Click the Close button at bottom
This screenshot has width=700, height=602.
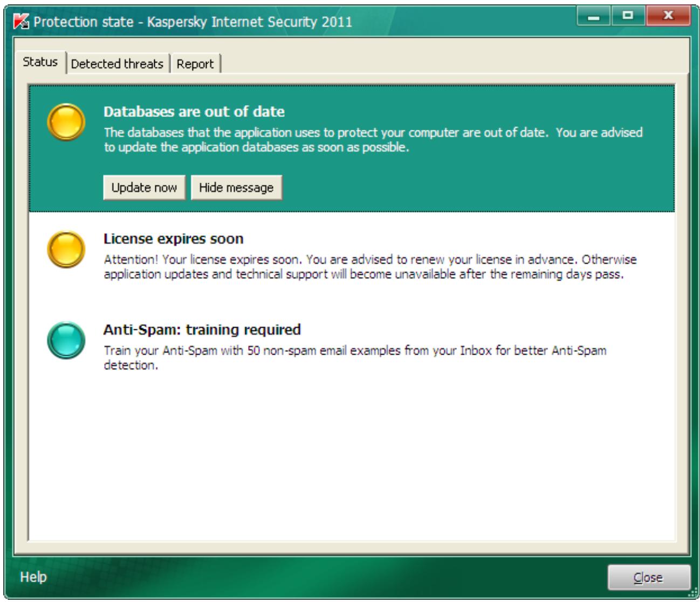(648, 578)
